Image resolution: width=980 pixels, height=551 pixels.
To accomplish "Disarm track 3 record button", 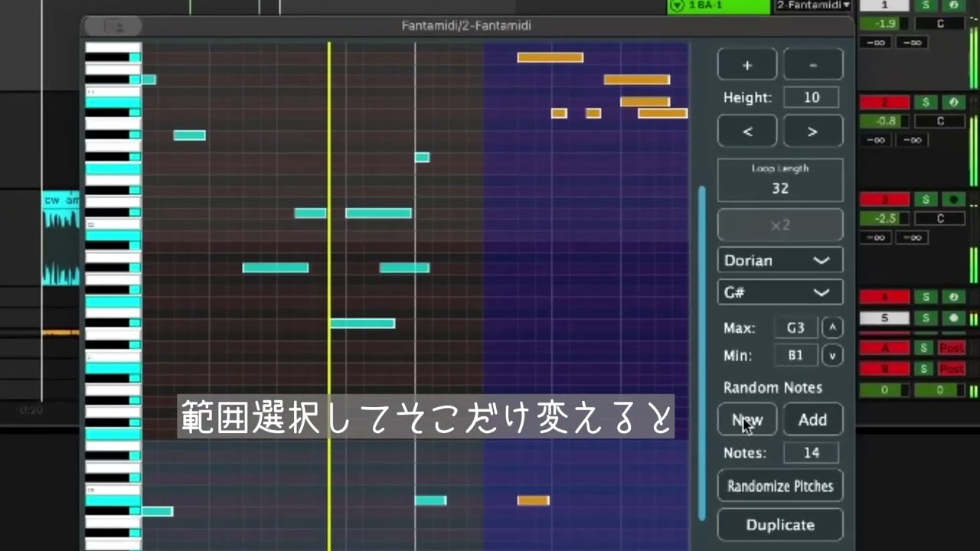I will (953, 200).
